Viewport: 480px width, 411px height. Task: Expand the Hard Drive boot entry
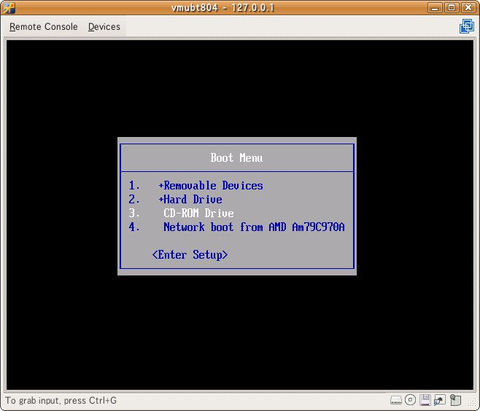191,199
